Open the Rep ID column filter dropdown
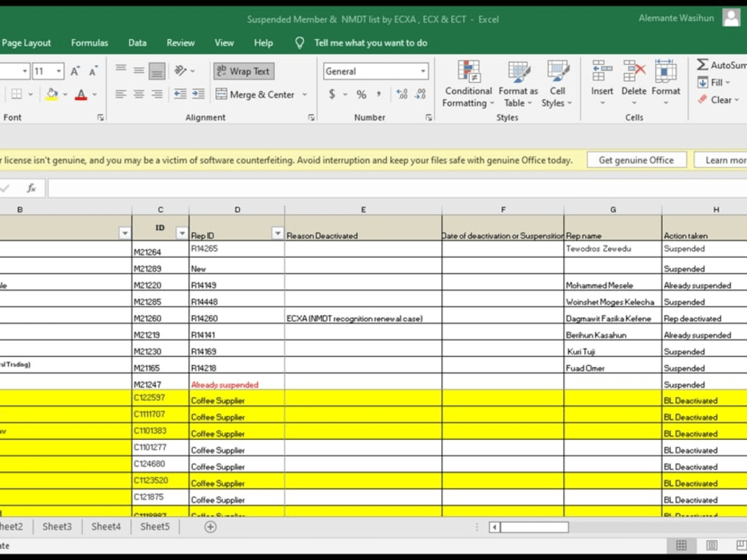The height and width of the screenshot is (560, 747). coord(277,233)
